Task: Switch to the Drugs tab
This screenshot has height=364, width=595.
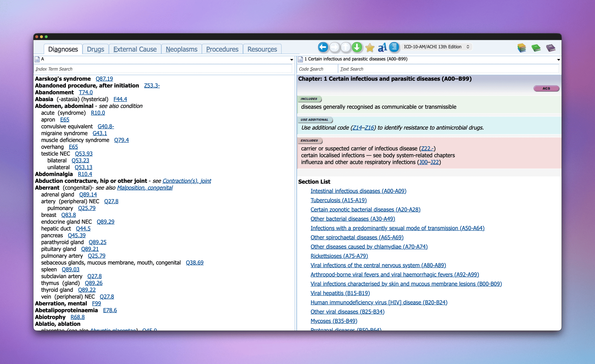Action: pyautogui.click(x=95, y=49)
